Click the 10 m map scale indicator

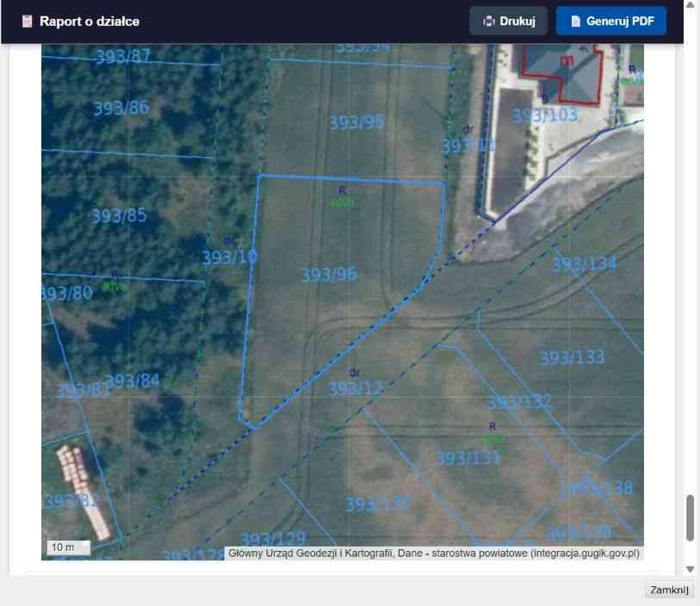click(68, 547)
